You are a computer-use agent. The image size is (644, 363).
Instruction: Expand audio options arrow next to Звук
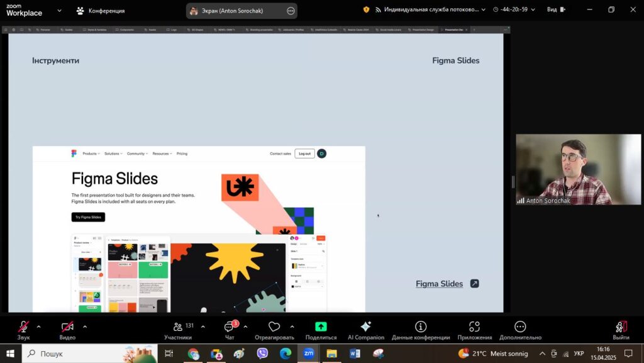pos(38,327)
